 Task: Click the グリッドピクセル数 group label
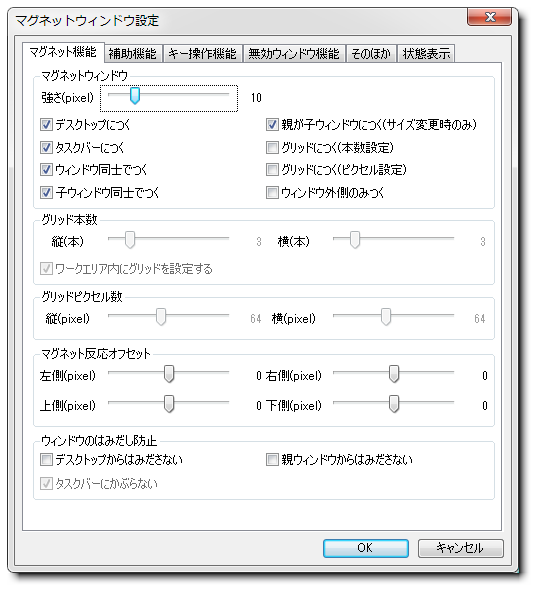pos(82,296)
